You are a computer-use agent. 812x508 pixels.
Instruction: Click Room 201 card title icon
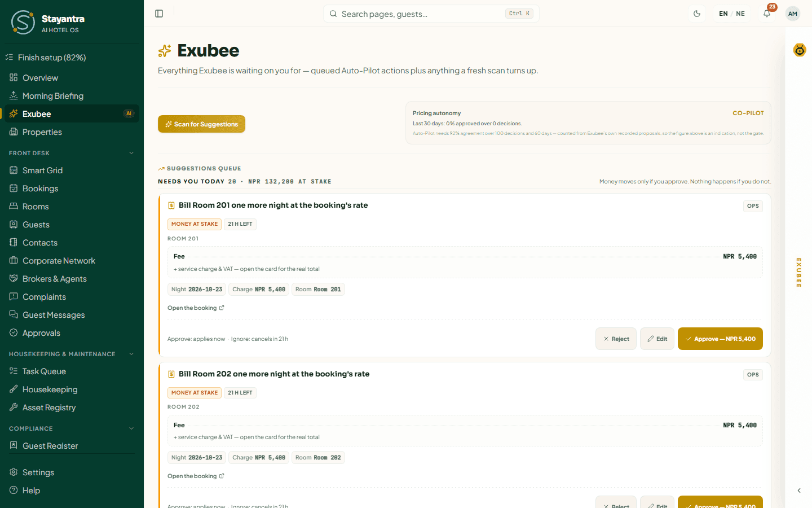[x=171, y=205]
